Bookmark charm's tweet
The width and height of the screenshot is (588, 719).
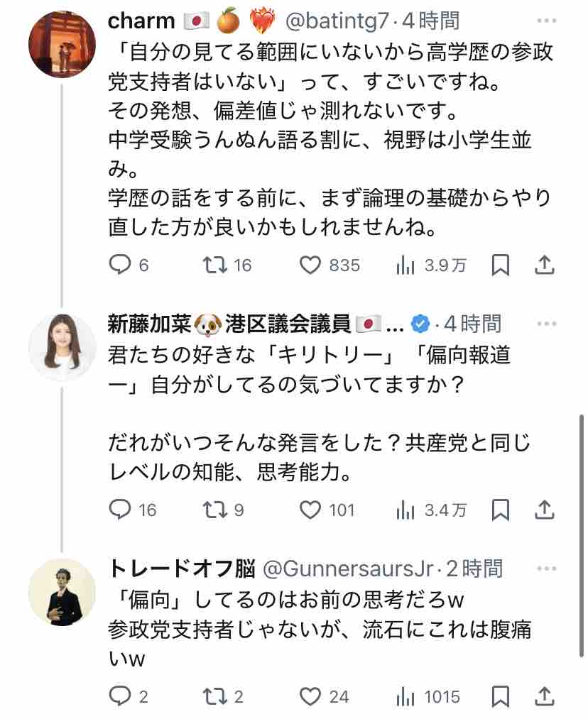(500, 265)
